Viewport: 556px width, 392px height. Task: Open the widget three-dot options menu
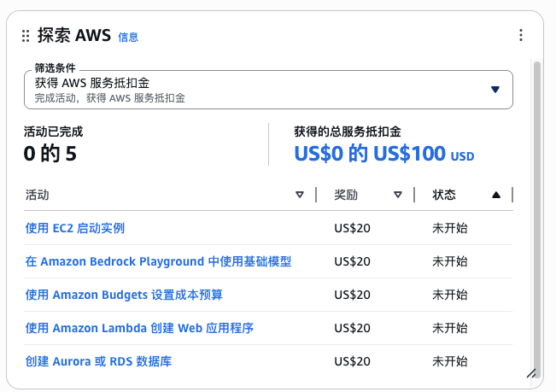tap(520, 35)
